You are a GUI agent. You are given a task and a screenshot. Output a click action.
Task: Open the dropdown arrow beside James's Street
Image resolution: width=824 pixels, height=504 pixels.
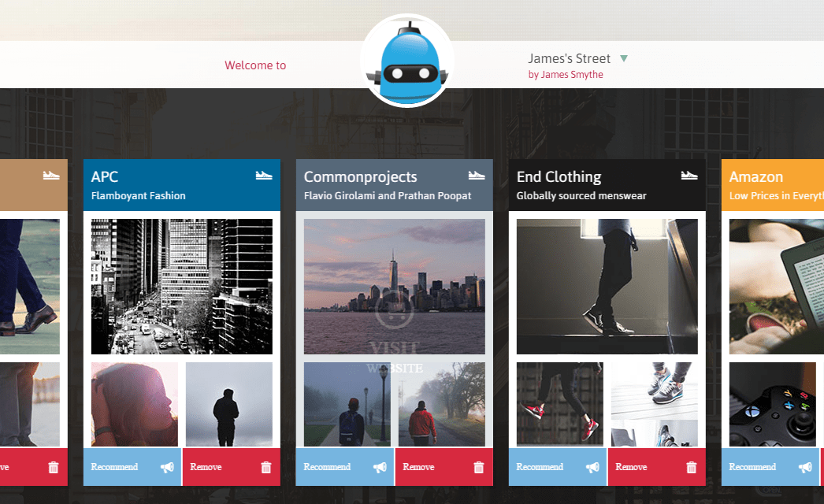coord(624,58)
